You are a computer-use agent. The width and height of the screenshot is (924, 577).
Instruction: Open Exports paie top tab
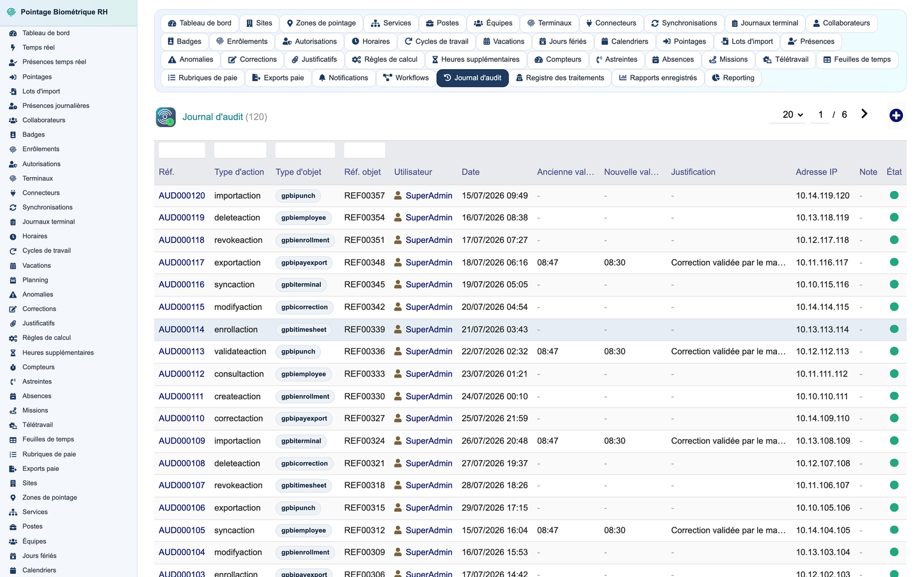278,78
